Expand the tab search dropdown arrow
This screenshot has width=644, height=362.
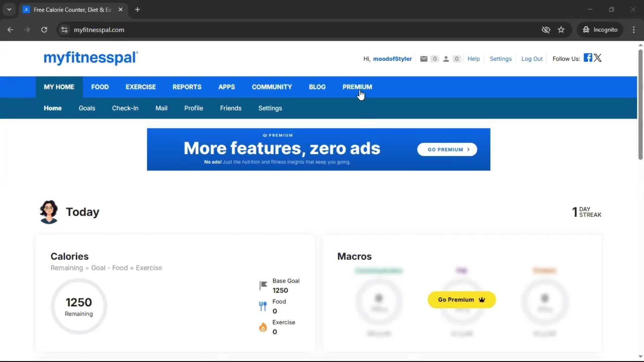(9, 9)
